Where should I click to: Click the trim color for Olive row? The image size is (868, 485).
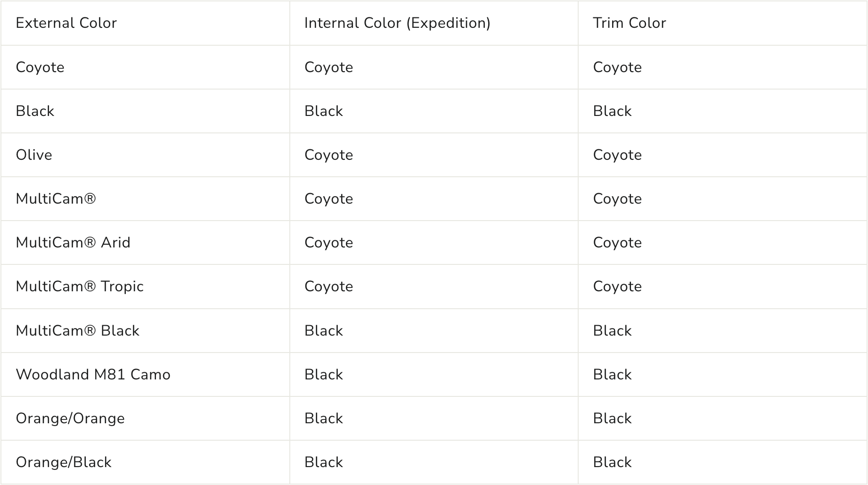point(617,155)
